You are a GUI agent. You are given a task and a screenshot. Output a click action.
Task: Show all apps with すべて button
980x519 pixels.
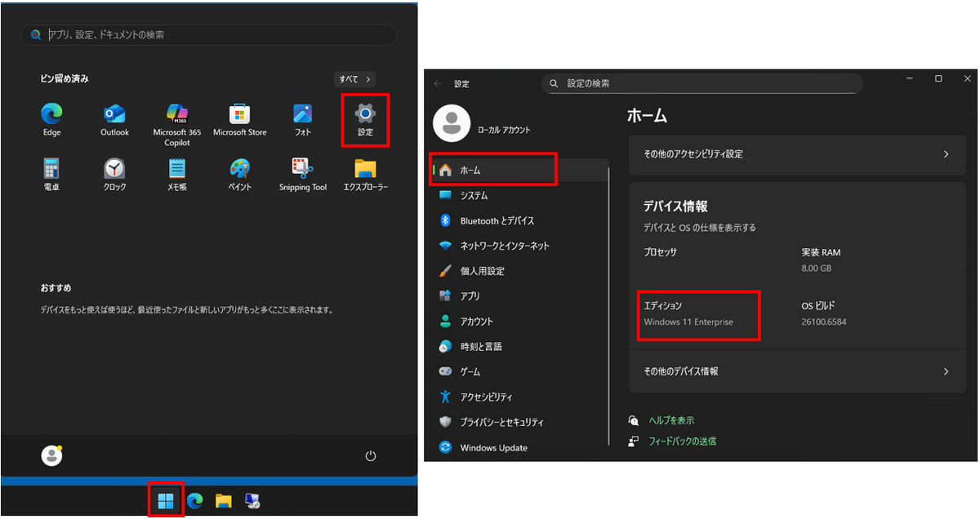(x=355, y=79)
